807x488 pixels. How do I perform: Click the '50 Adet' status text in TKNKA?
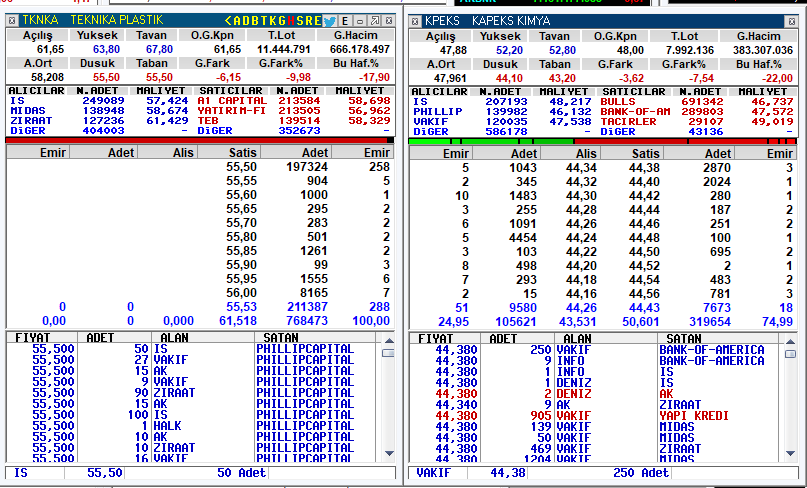tap(241, 473)
